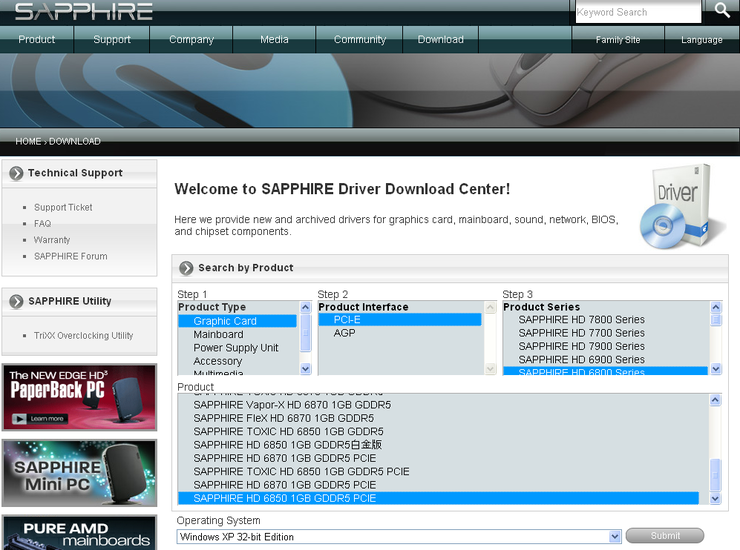Open the Support Ticket link
The height and width of the screenshot is (550, 740).
pyautogui.click(x=63, y=208)
